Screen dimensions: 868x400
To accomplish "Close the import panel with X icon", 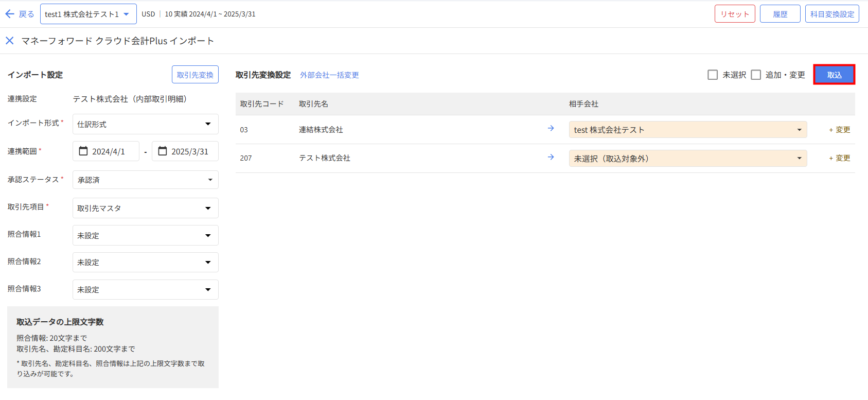I will pos(10,41).
